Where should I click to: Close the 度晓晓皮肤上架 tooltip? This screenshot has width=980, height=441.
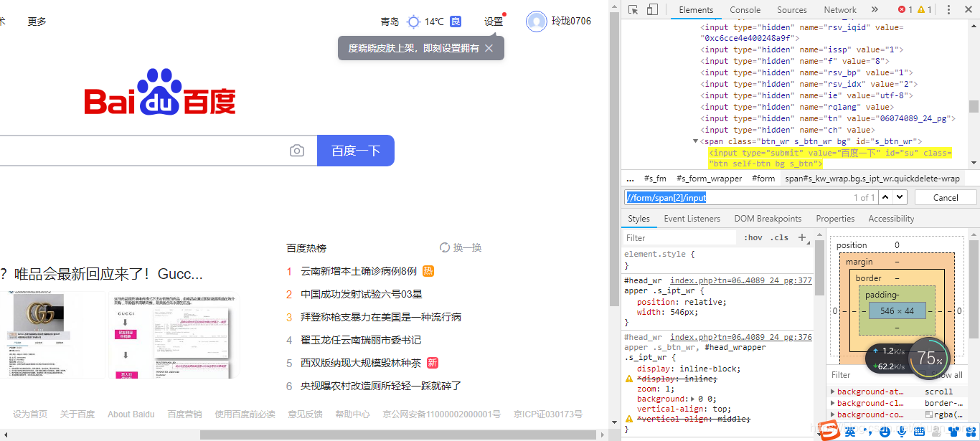tap(489, 48)
